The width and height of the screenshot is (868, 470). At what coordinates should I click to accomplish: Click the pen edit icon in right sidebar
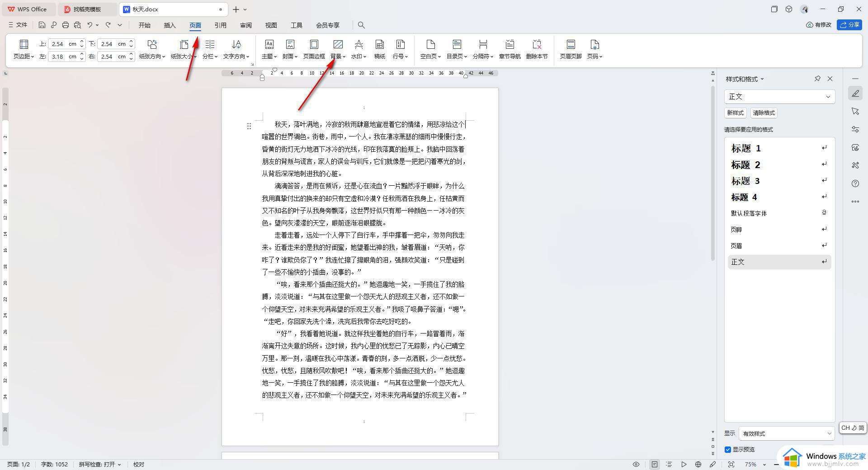(855, 94)
